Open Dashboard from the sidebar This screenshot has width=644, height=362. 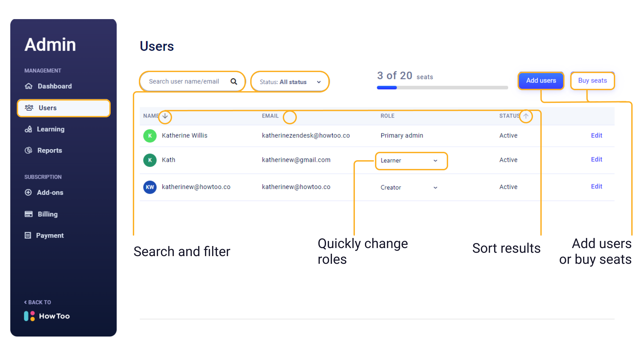point(54,86)
